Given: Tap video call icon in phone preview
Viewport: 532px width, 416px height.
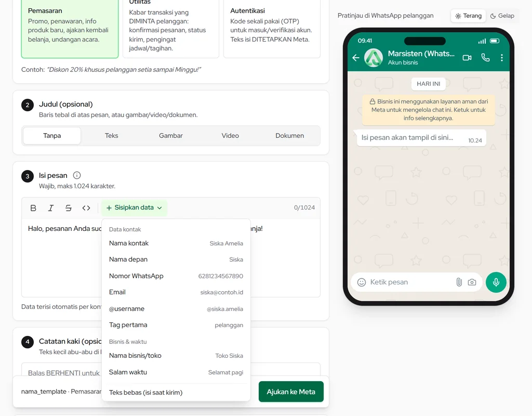Looking at the screenshot, I should (467, 58).
